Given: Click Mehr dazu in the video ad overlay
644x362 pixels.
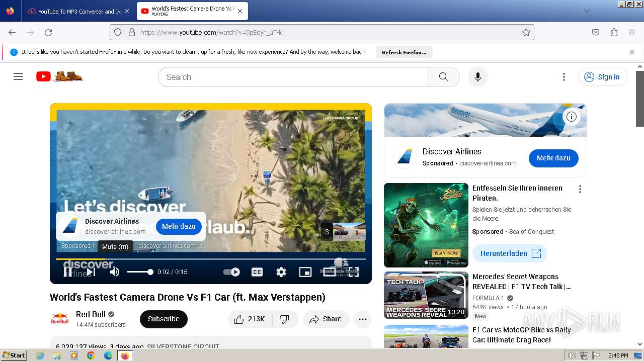Looking at the screenshot, I should click(179, 226).
